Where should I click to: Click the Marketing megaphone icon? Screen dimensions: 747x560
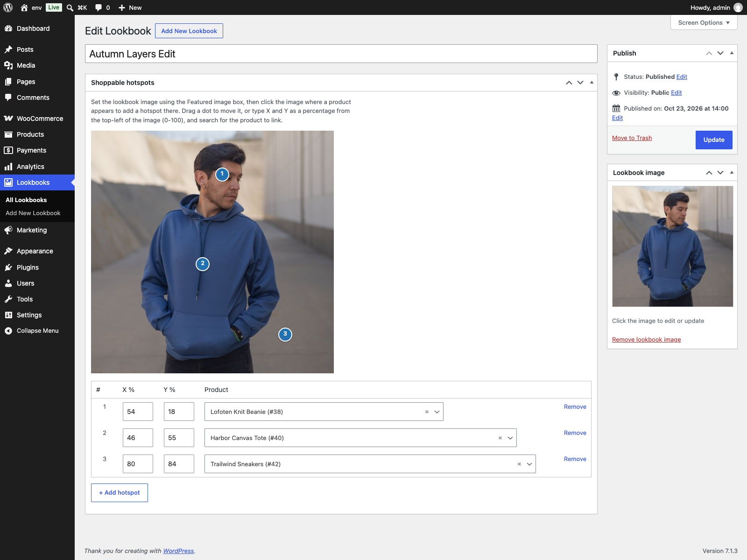pyautogui.click(x=8, y=230)
